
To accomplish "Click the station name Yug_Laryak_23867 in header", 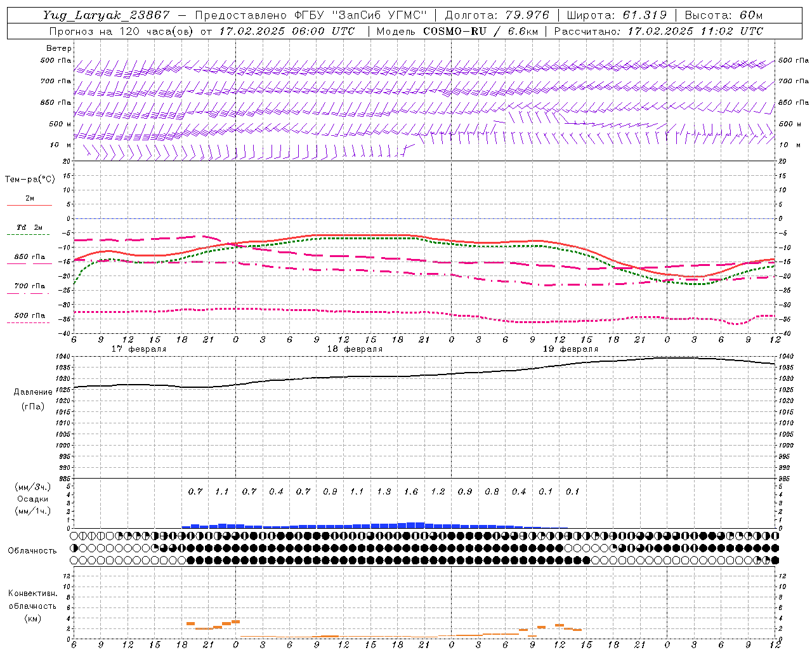I will (106, 15).
